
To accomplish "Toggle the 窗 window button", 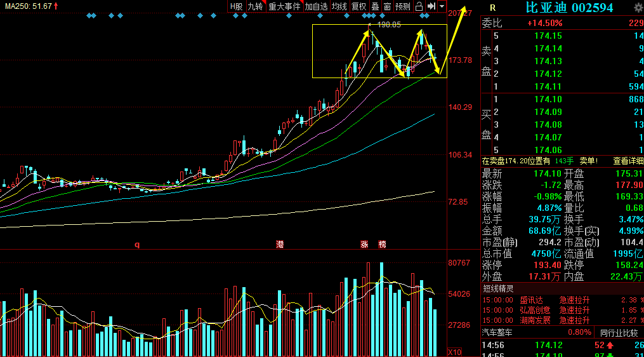I will [x=387, y=6].
